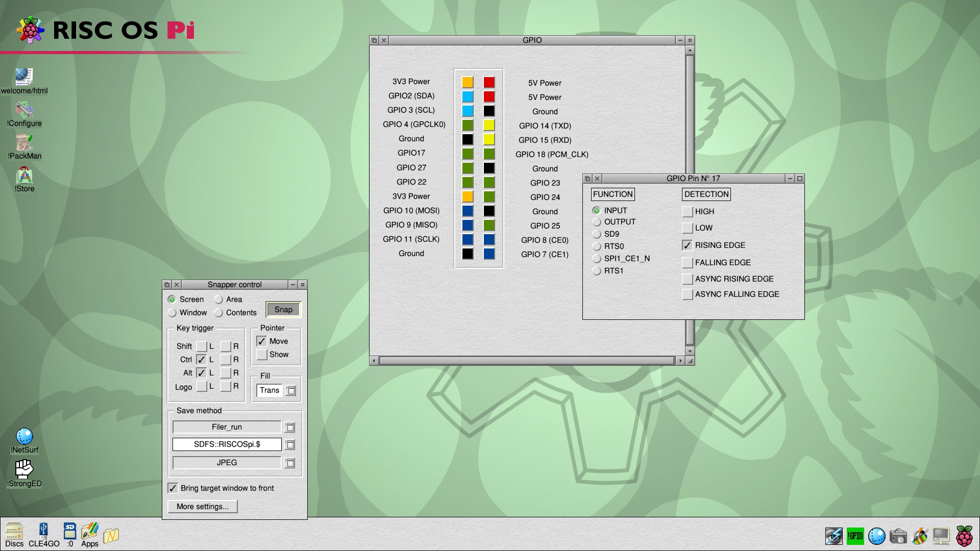Enable LOW detection checkbox
The width and height of the screenshot is (980, 551).
tap(688, 228)
